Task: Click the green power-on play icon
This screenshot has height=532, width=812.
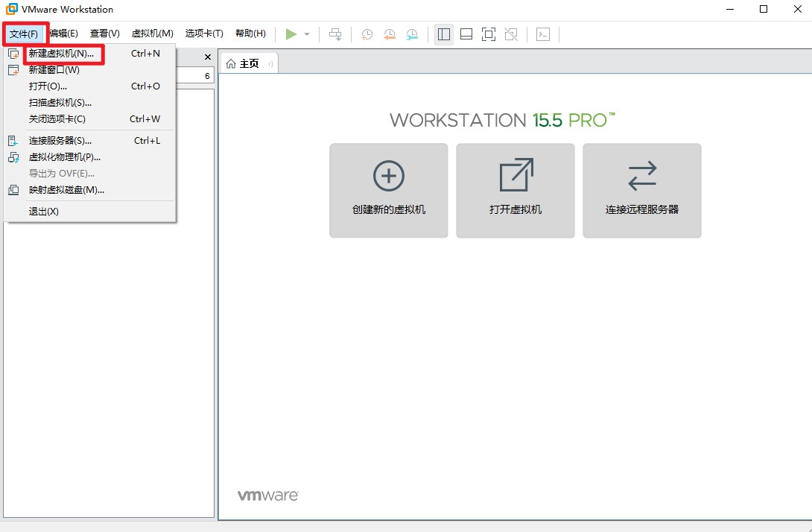Action: [291, 34]
